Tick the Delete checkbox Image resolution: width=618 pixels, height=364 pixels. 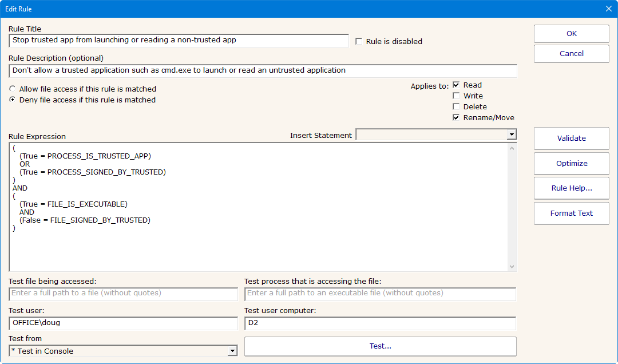tap(456, 107)
